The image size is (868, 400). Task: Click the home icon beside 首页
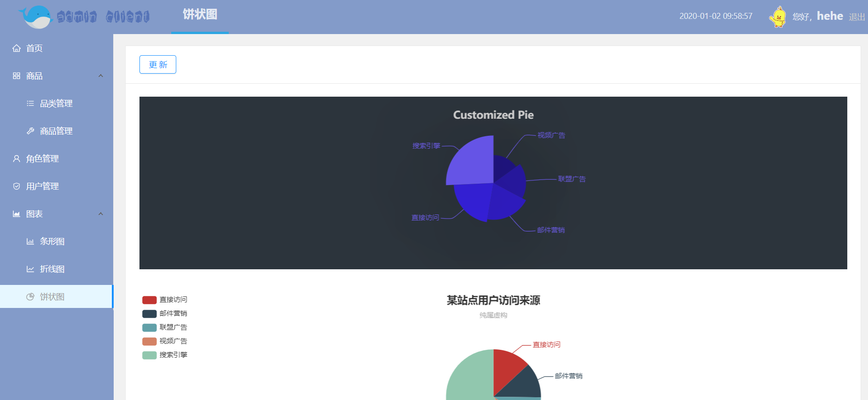coord(17,48)
